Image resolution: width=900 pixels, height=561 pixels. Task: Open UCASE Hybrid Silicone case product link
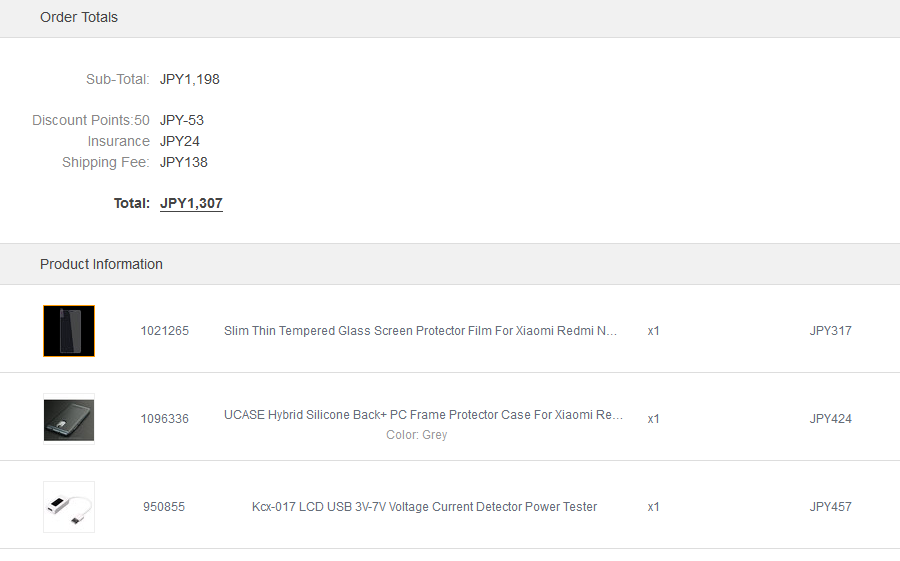(423, 415)
